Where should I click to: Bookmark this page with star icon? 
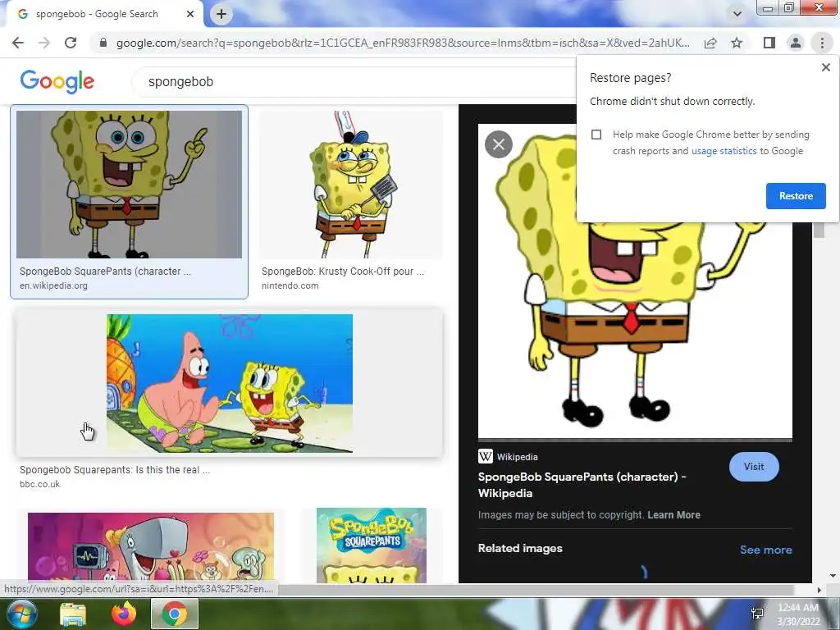(737, 43)
